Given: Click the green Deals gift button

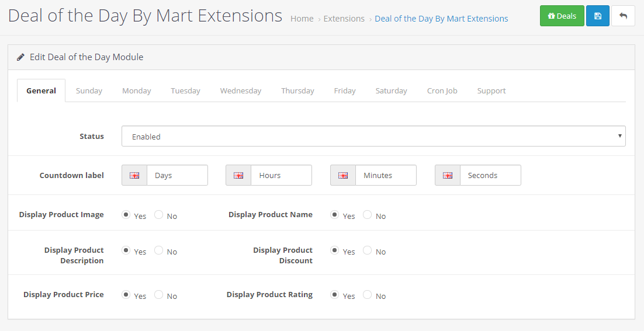Looking at the screenshot, I should pos(562,16).
